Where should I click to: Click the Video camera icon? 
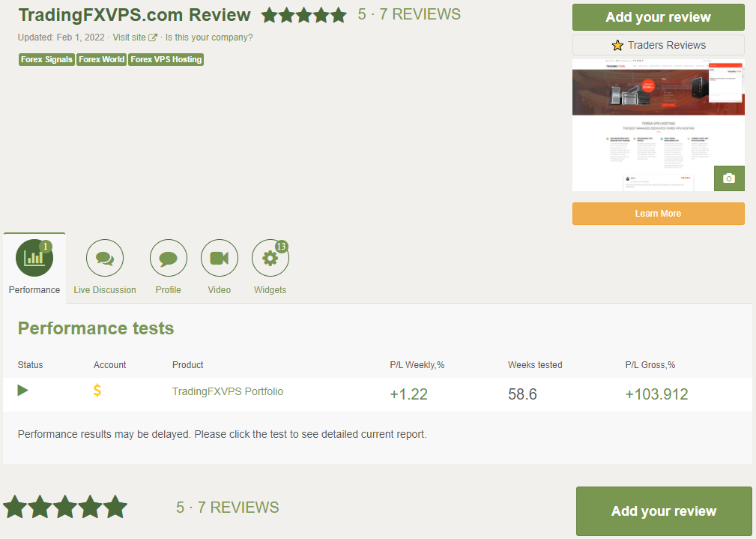click(219, 257)
